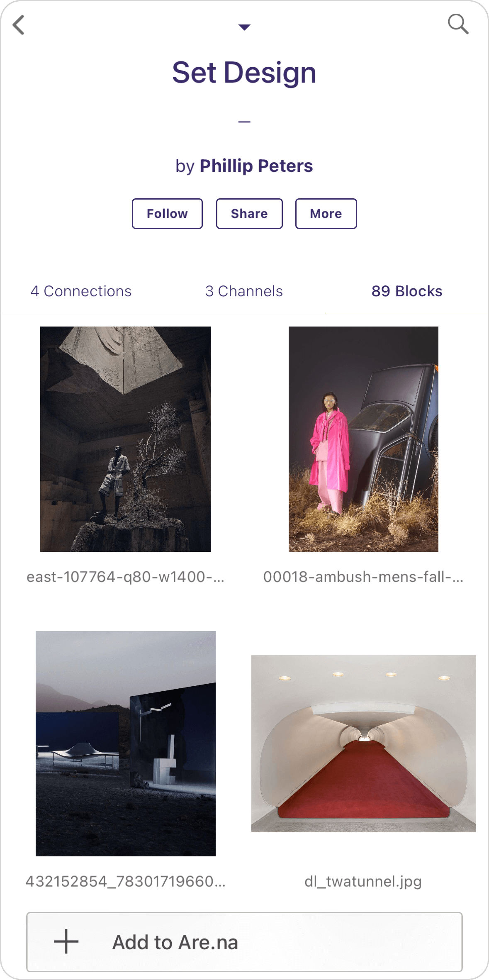Tap the plus icon in Add bar
The image size is (489, 980).
point(66,941)
